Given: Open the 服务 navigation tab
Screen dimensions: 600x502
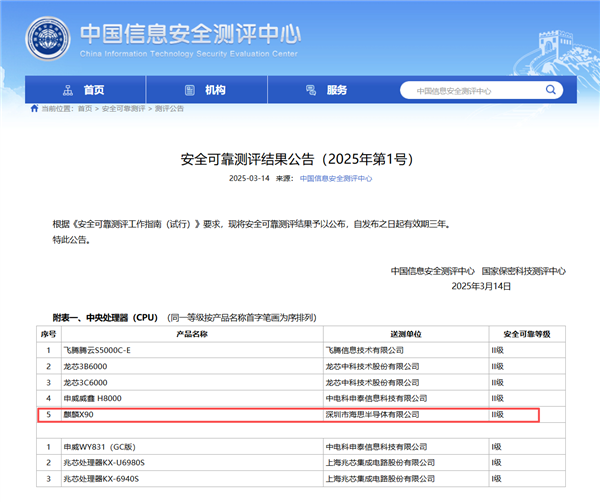Looking at the screenshot, I should [x=336, y=90].
